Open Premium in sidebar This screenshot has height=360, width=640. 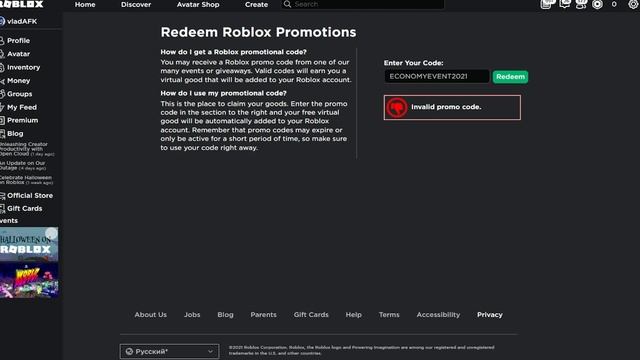22,120
